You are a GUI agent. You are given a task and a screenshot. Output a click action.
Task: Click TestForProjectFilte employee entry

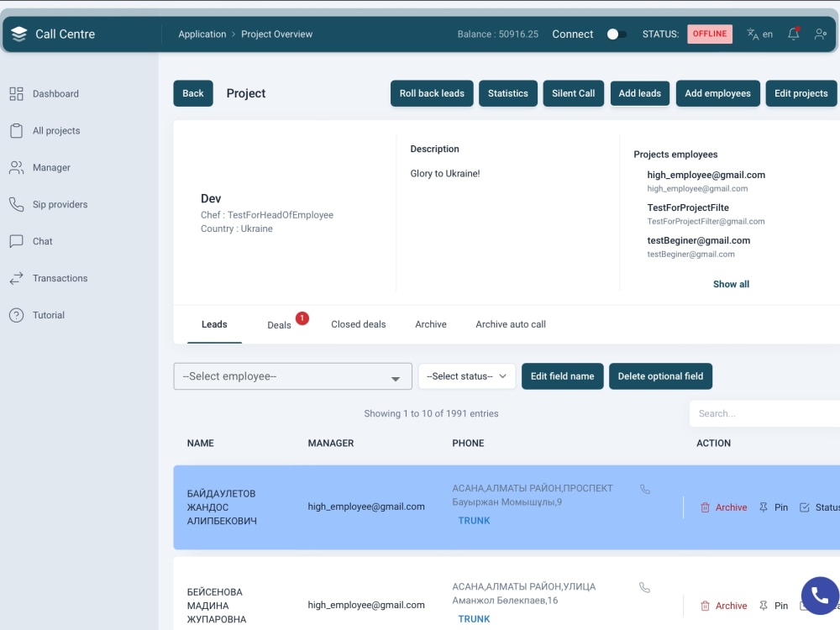[x=688, y=207]
